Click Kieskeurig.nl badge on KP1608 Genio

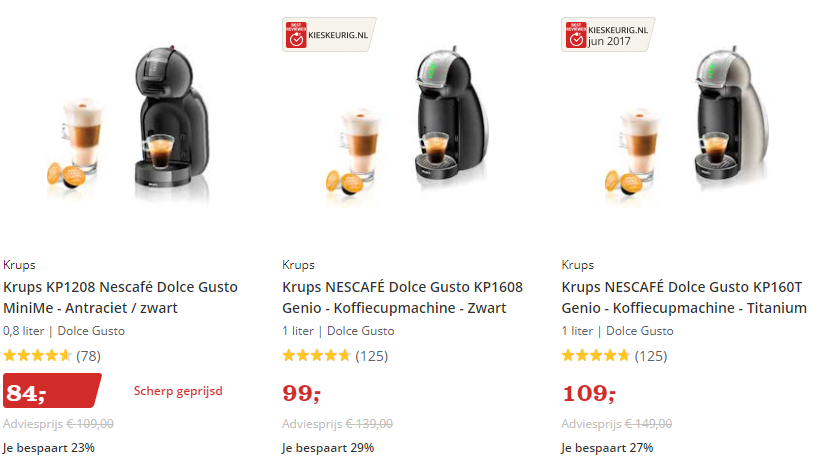tap(329, 33)
